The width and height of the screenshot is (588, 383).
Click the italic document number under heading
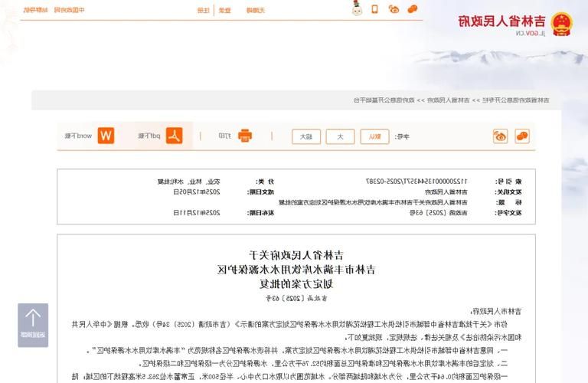click(296, 298)
